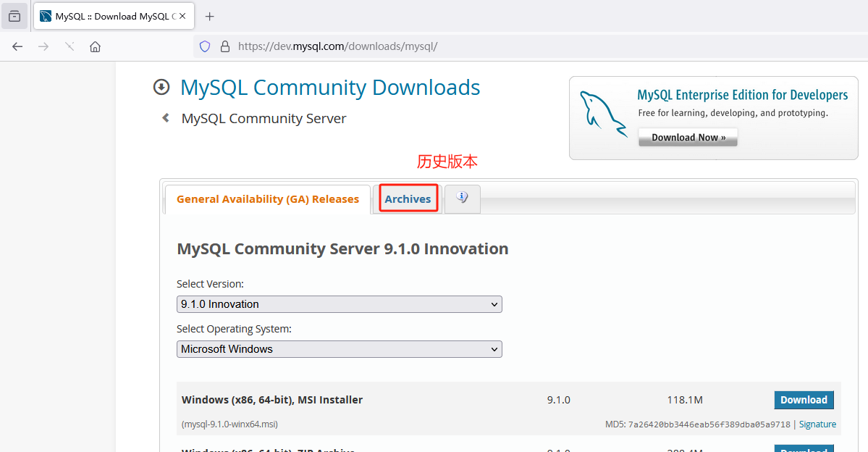Click the browser back arrow
The image size is (868, 452).
click(17, 46)
